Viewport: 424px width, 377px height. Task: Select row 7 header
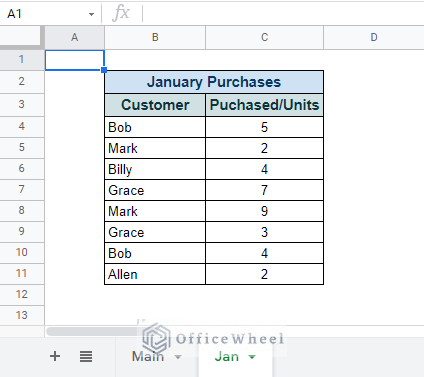point(22,190)
